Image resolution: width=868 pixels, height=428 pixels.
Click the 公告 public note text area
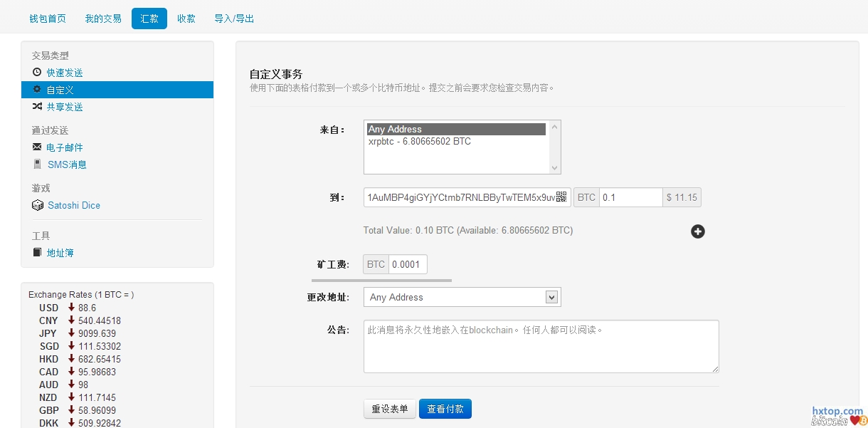point(541,346)
